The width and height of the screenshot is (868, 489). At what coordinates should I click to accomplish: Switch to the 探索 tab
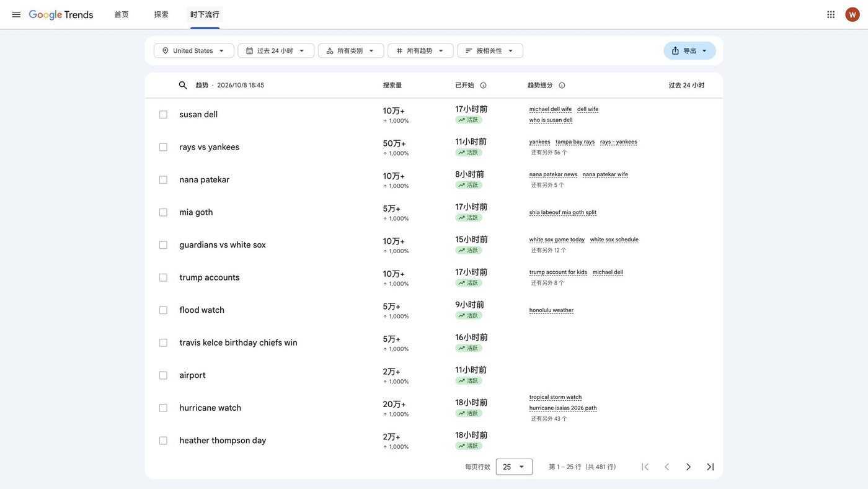[161, 14]
